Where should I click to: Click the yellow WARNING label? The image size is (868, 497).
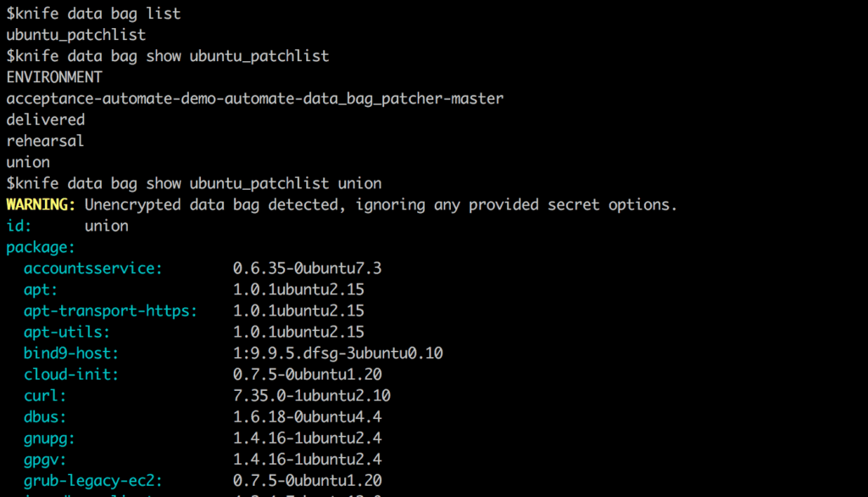point(41,204)
